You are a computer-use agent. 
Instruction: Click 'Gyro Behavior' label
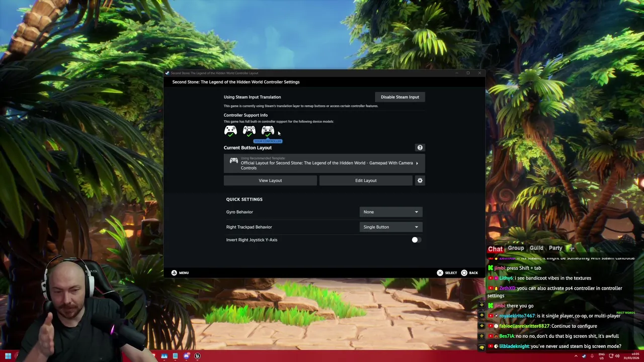tap(239, 212)
